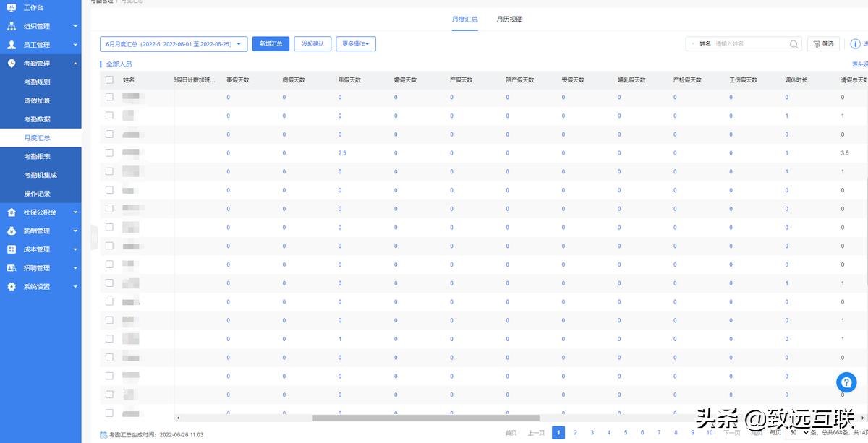Click the 组织管理 org-chart icon
The height and width of the screenshot is (443, 868).
click(11, 26)
